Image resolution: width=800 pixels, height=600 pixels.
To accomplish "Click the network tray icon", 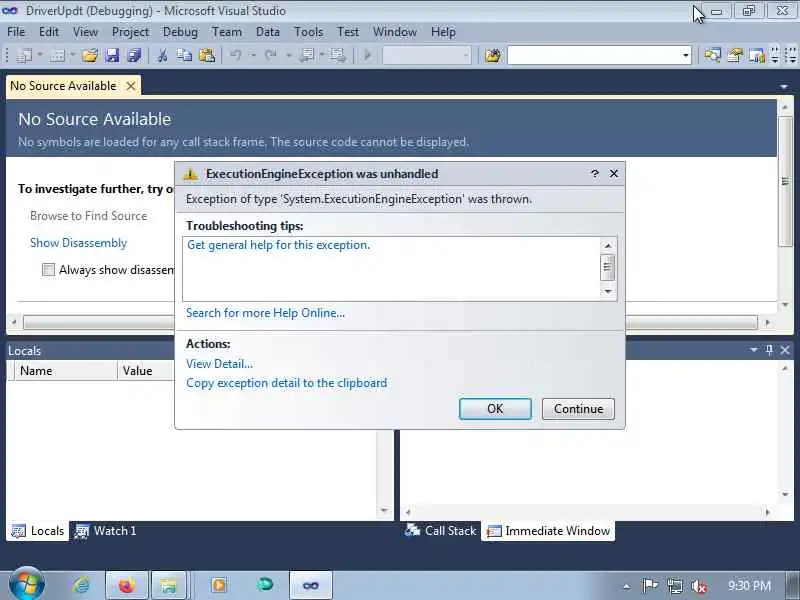I will tap(674, 586).
